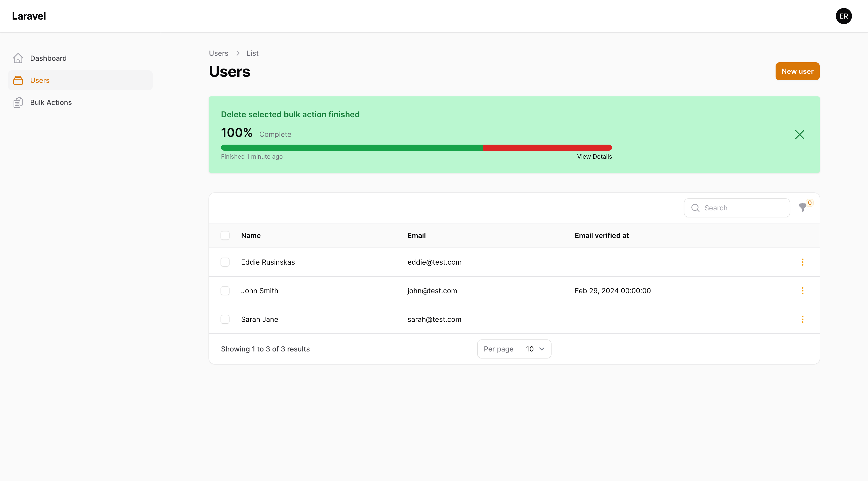
Task: Click List in the breadcrumb
Action: [252, 53]
